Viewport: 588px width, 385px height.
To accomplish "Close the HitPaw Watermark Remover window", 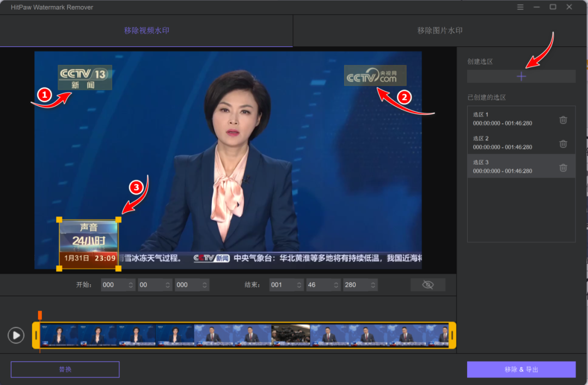I will coord(569,7).
